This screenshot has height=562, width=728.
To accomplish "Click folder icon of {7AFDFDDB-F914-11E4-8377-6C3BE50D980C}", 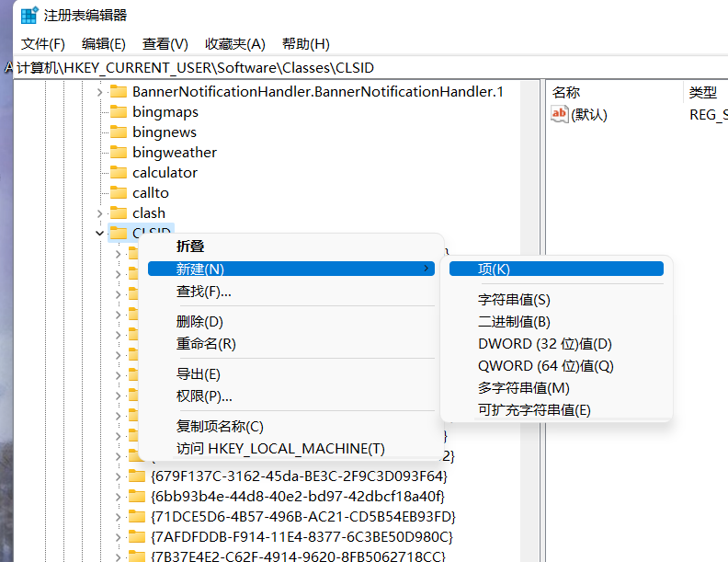I will tap(136, 536).
